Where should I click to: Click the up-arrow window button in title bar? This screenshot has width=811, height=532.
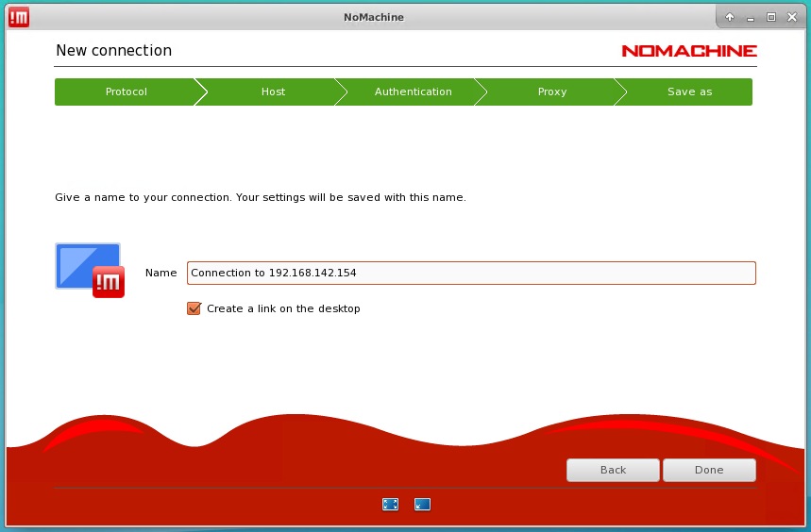pos(729,17)
